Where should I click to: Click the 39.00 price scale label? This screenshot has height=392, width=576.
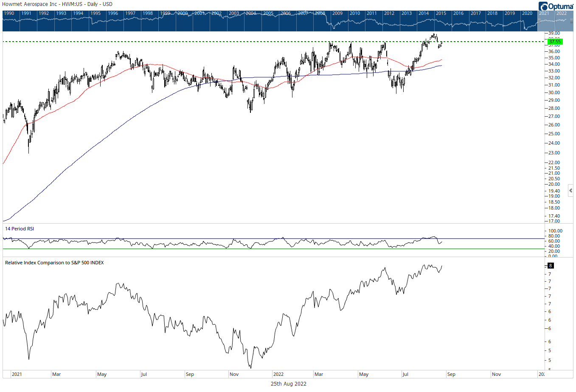point(554,33)
